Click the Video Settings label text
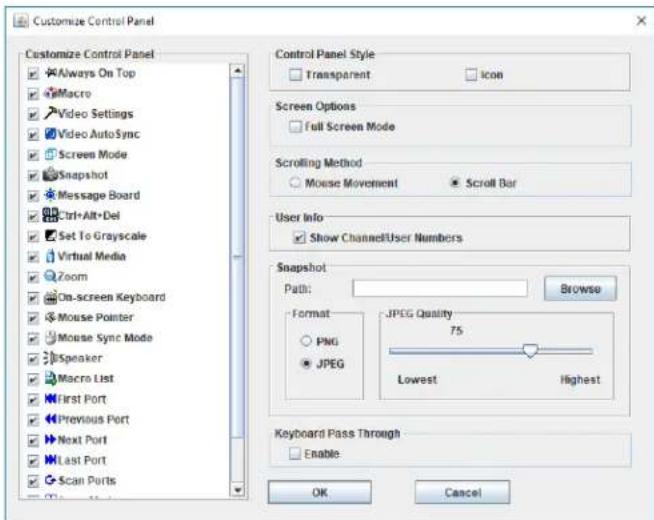Image resolution: width=654 pixels, height=520 pixels. point(96,113)
